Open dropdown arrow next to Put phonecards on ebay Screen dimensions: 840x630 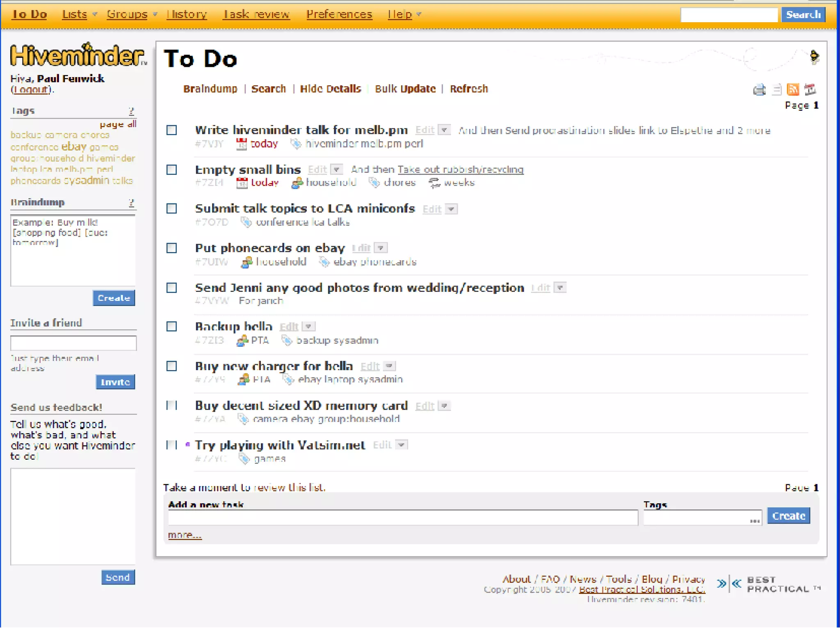coord(381,248)
